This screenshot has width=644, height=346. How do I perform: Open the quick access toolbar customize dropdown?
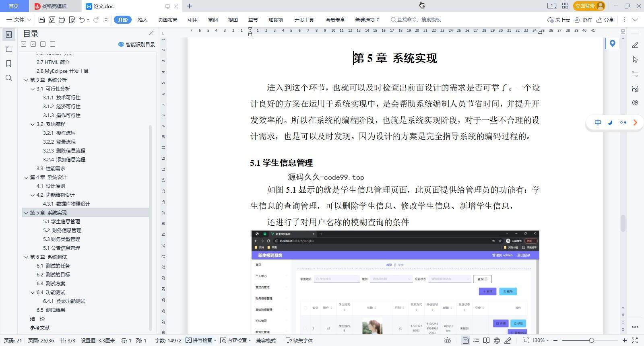[106, 20]
